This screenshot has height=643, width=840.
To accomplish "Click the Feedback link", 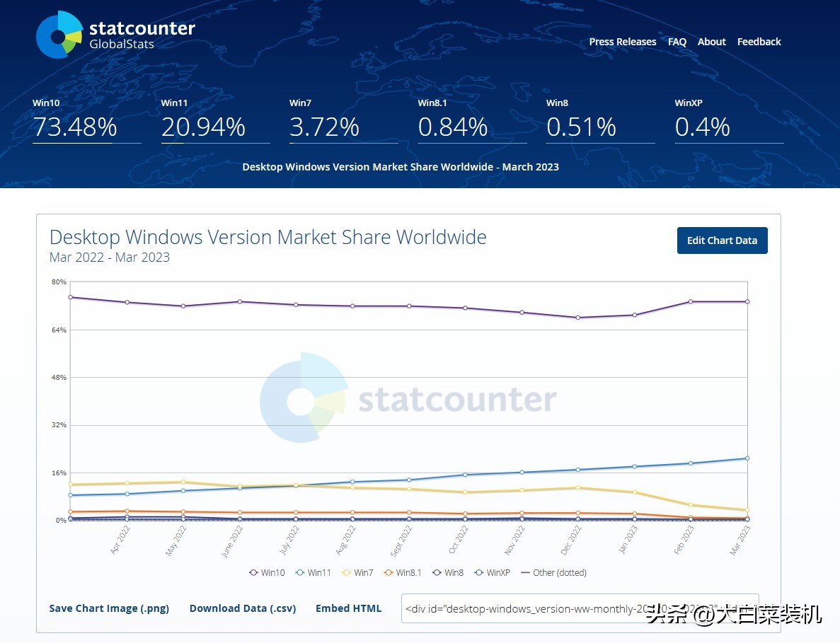I will click(x=759, y=42).
